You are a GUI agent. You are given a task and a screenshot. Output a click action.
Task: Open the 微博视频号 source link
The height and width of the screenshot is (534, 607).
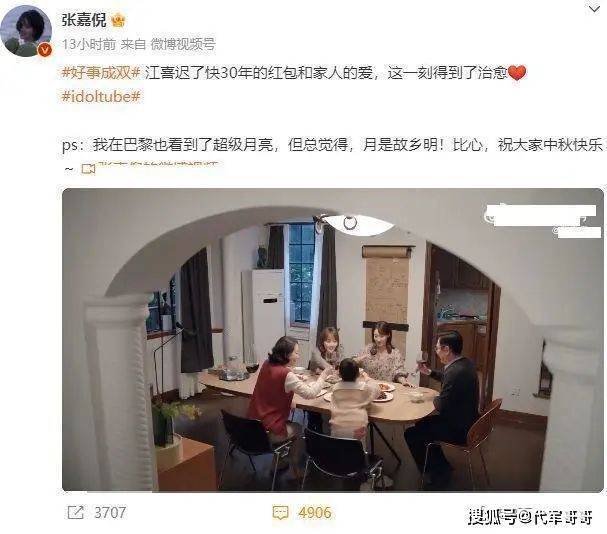coord(183,45)
